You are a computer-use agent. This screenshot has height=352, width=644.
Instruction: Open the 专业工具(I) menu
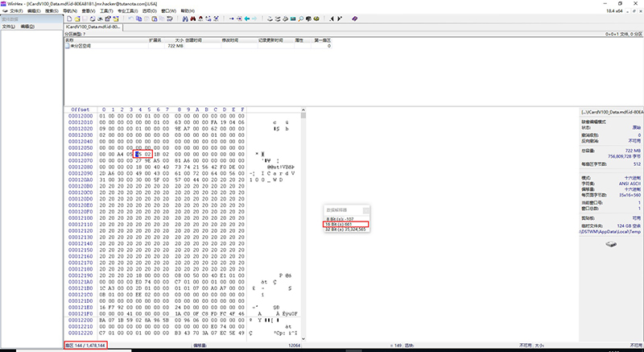128,10
